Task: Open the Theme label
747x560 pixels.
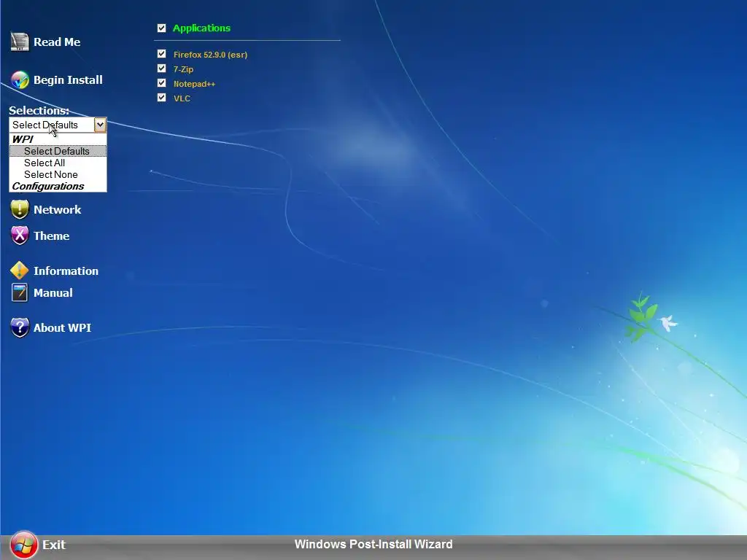Action: 52,236
